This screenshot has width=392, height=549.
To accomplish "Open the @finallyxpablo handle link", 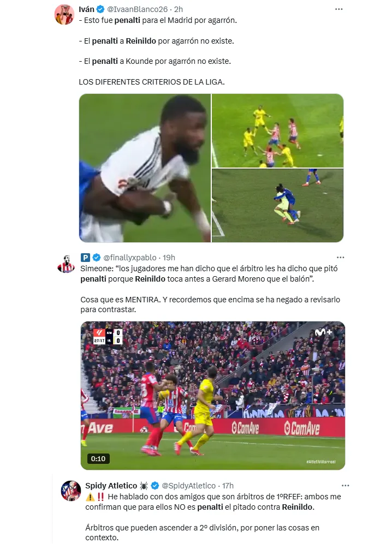I will pyautogui.click(x=130, y=258).
